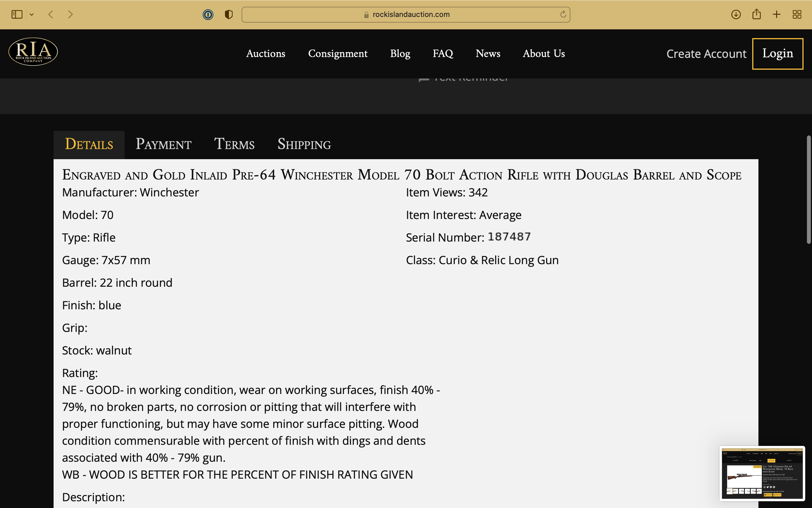Open the FAQ page
The image size is (812, 508).
point(443,53)
